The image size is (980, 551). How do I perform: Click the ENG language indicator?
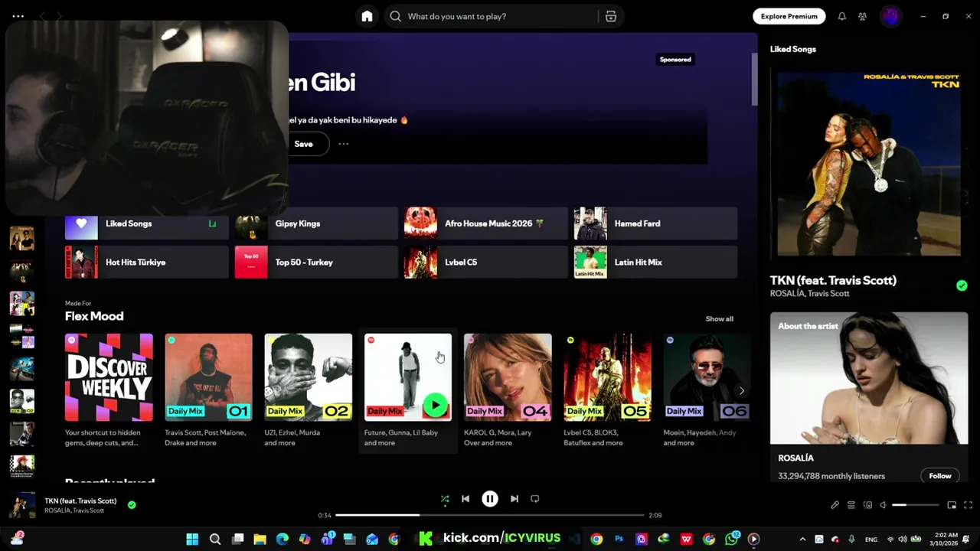(x=871, y=540)
